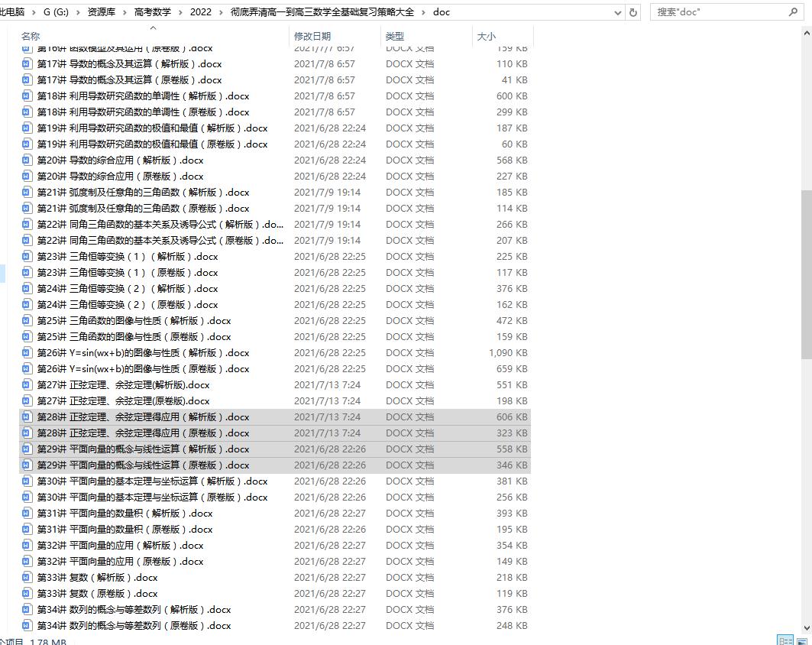The image size is (812, 645).
Task: Expand the chevron after 高考数学 in the path
Action: click(181, 12)
